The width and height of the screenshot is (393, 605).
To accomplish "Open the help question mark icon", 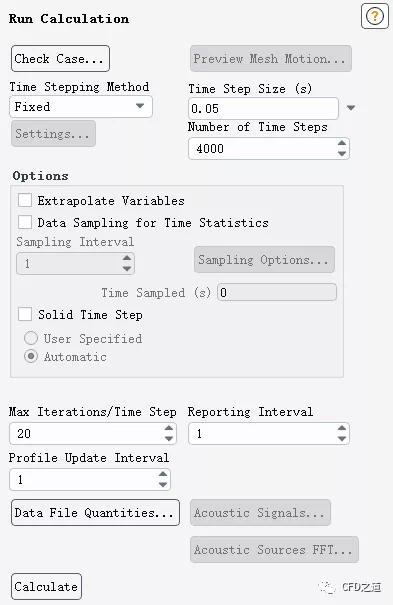I will point(374,16).
